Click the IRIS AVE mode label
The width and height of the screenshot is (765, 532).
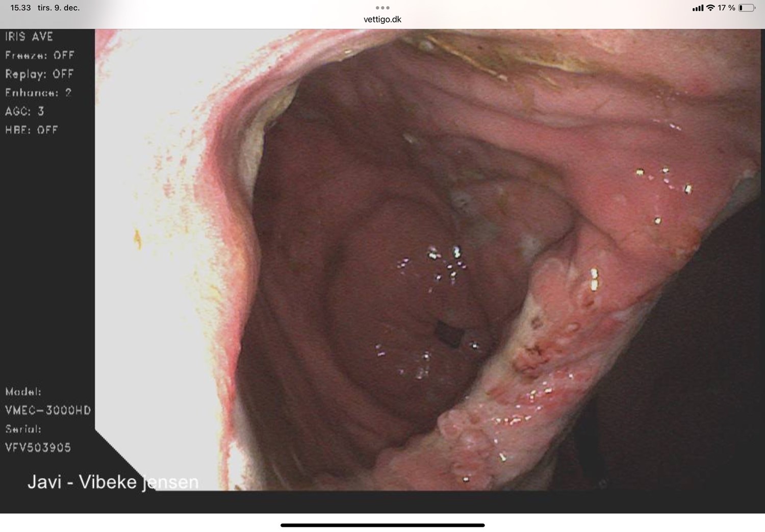click(x=29, y=37)
